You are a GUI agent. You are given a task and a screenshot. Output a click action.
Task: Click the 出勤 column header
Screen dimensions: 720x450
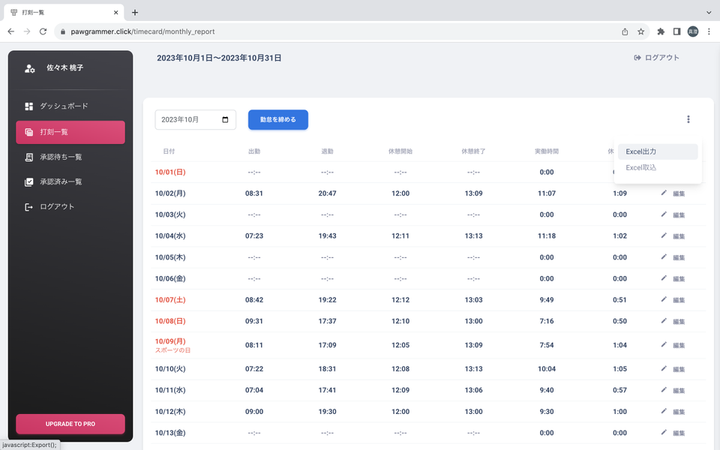pos(254,151)
